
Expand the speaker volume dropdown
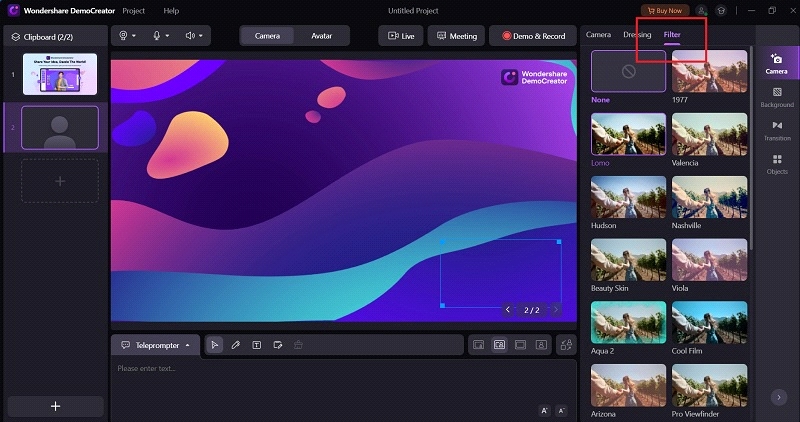tap(201, 36)
